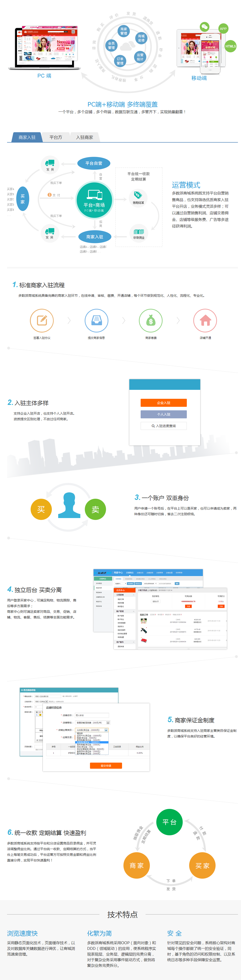Switch to the 平台方 tab
The width and height of the screenshot is (241, 980).
[x=56, y=137]
